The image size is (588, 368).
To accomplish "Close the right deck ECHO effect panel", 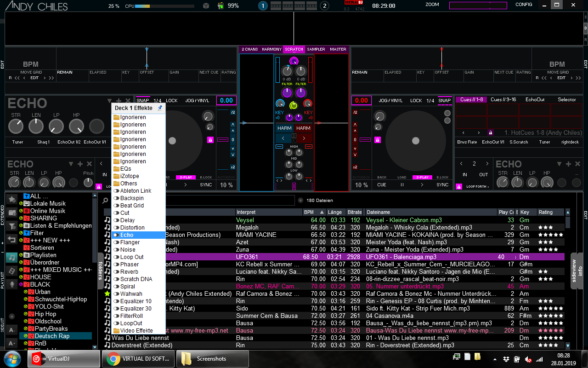I will click(x=577, y=164).
